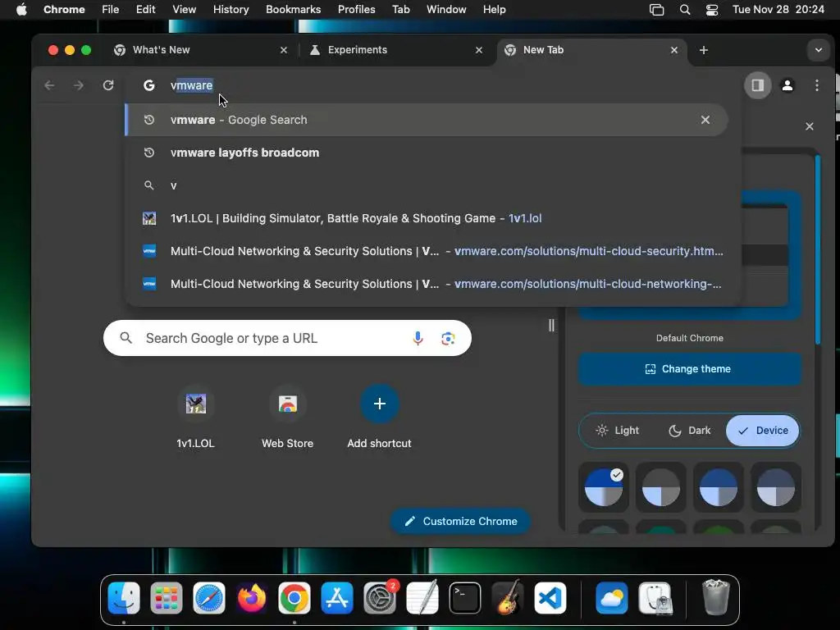Viewport: 840px width, 630px height.
Task: Click the omnibox address field
Action: click(x=434, y=85)
